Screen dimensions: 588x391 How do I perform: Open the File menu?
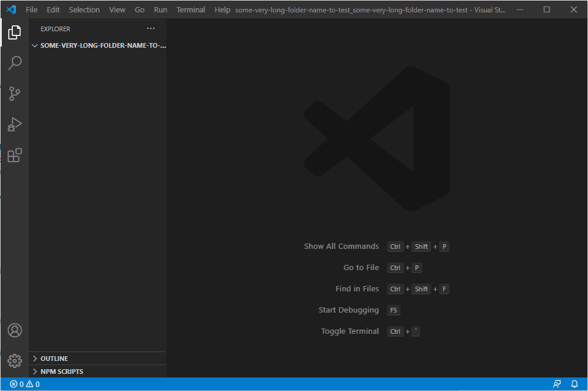click(x=31, y=9)
